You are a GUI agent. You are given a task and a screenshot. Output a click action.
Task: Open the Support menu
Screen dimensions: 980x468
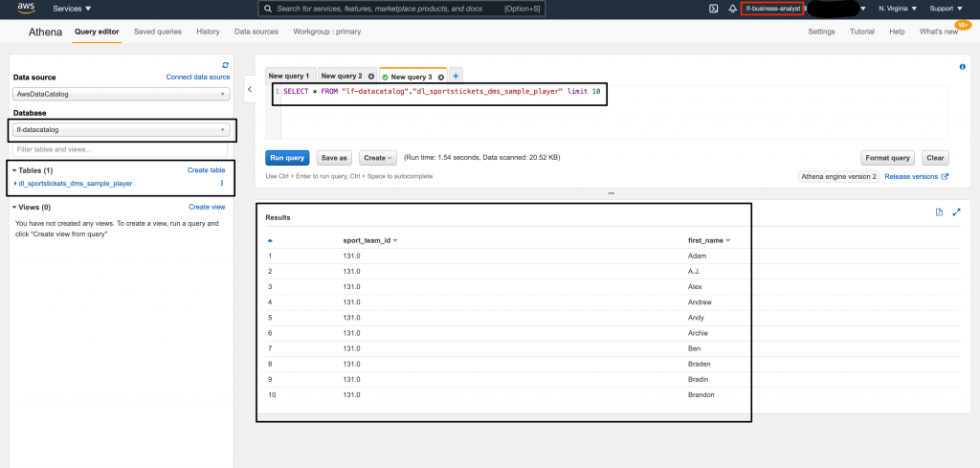pos(947,9)
